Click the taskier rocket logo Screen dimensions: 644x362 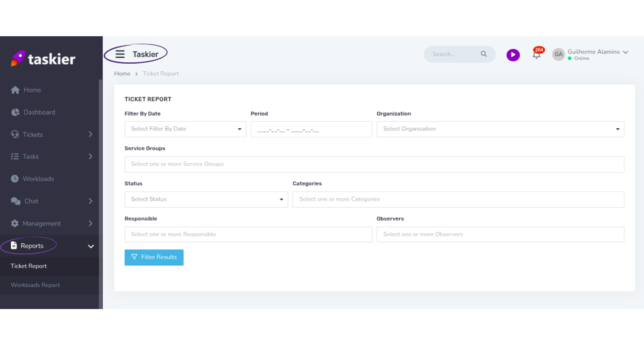[x=18, y=58]
